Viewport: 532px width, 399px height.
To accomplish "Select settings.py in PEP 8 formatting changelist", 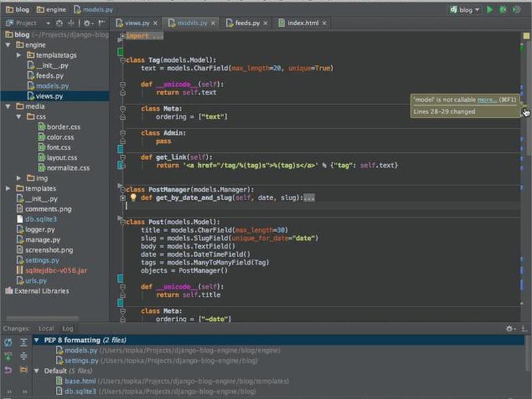I will (156, 360).
